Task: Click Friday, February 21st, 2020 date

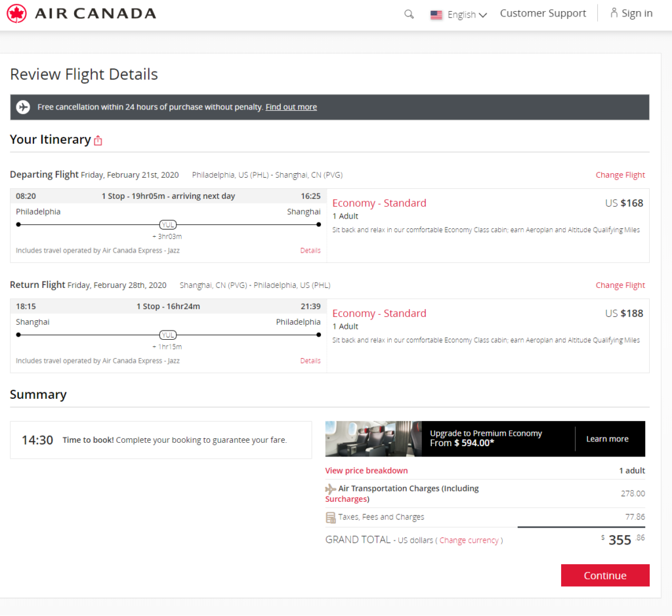Action: tap(129, 175)
